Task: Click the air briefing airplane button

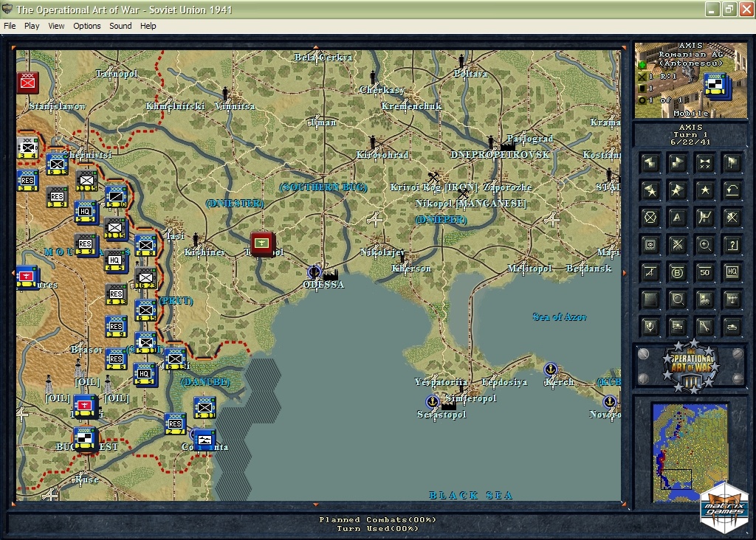Action: [732, 300]
